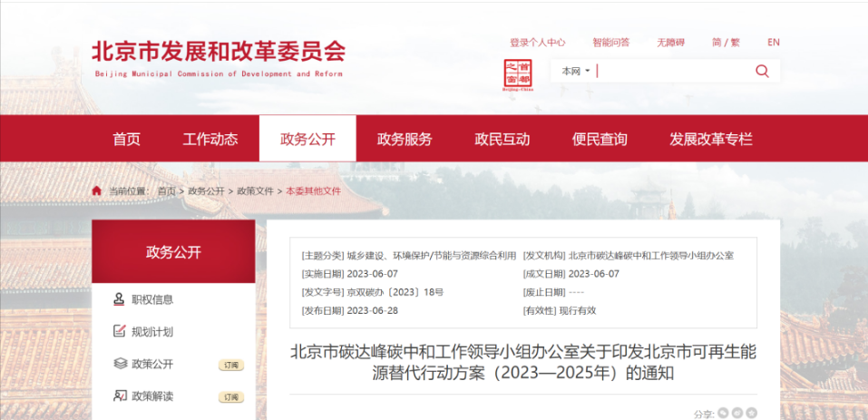Image resolution: width=868 pixels, height=420 pixels.
Task: Expand the 本网 search scope dropdown
Action: (576, 72)
